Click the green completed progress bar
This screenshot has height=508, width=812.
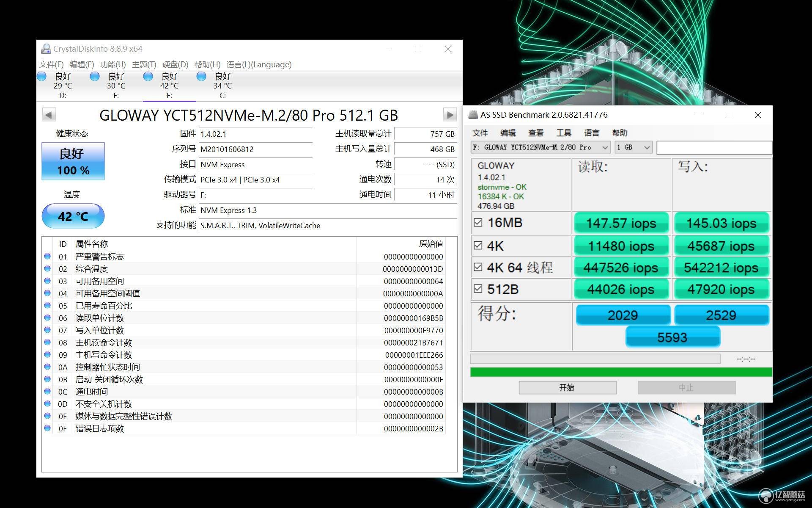(621, 372)
